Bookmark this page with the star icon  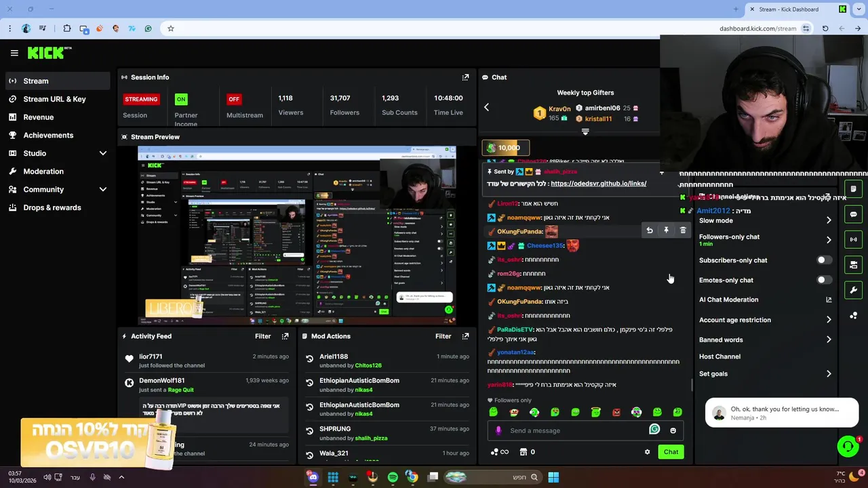tap(171, 28)
